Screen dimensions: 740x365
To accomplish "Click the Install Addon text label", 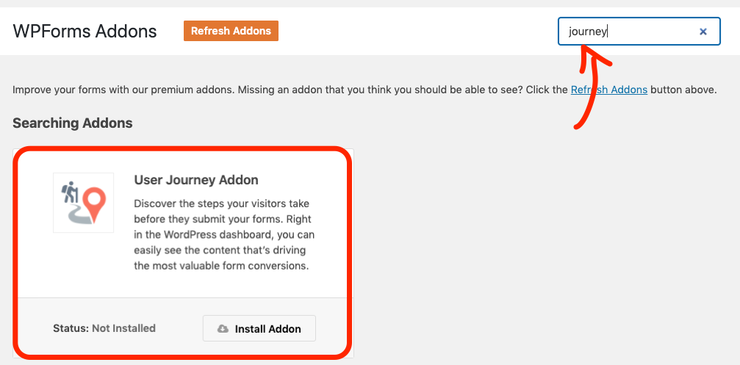I will pyautogui.click(x=268, y=329).
